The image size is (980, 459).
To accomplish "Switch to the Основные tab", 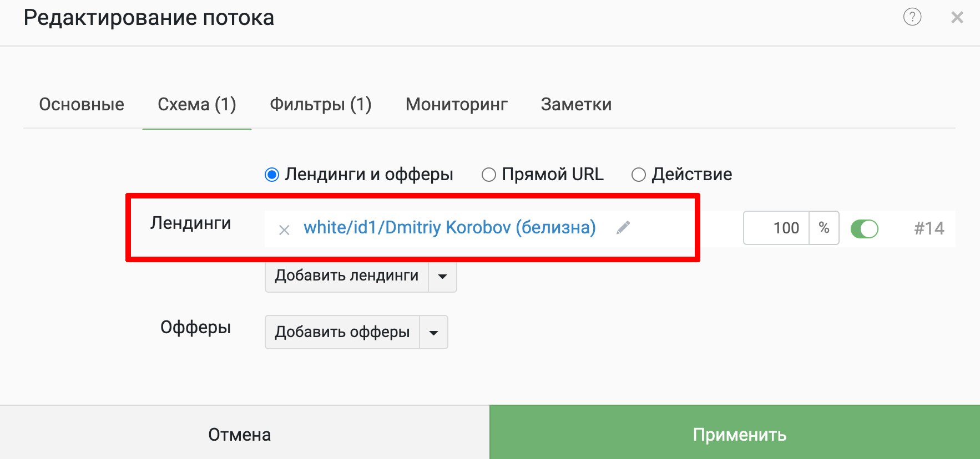I will pos(82,104).
